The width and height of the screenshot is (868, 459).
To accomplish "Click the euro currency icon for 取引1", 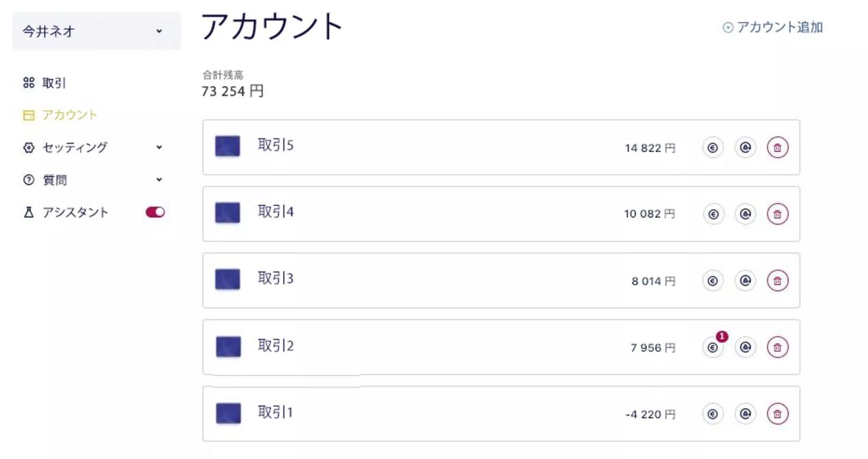I will pos(713,414).
